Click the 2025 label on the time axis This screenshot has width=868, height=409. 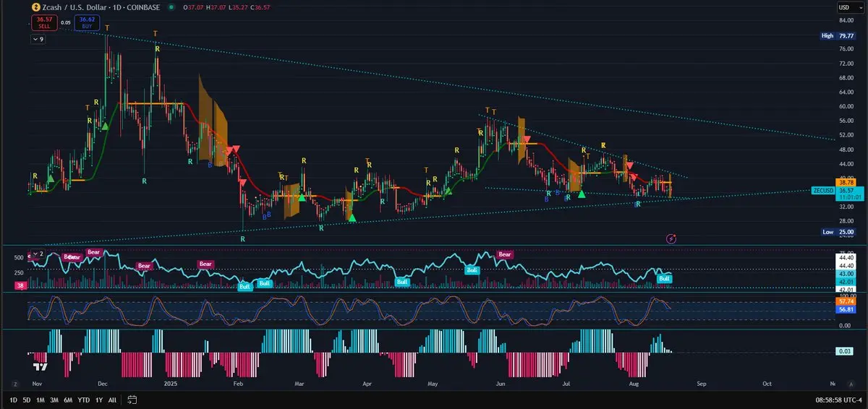pyautogui.click(x=171, y=382)
